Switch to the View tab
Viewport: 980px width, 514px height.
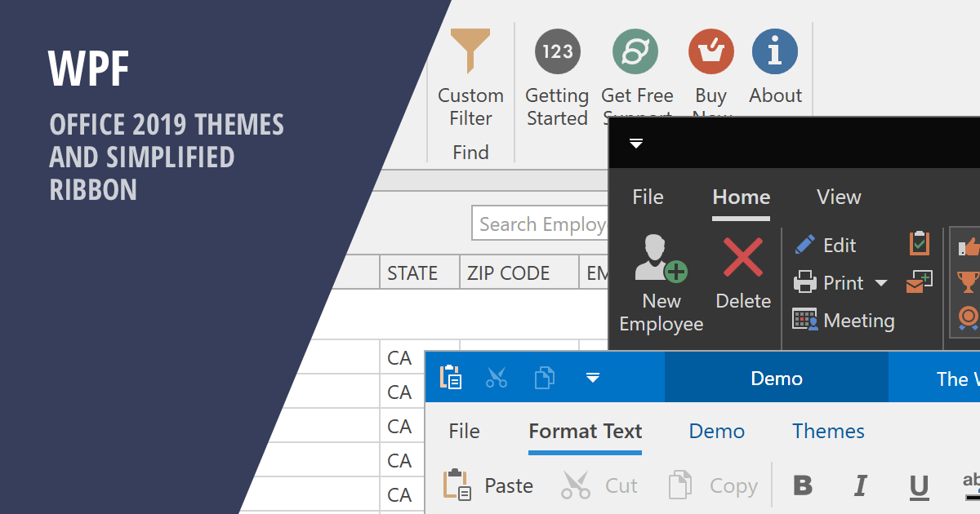839,197
